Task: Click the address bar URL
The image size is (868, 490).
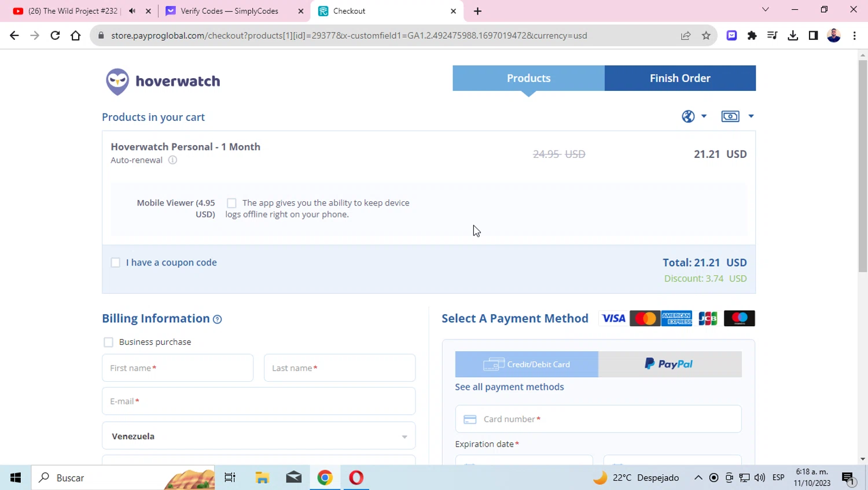Action: coord(349,35)
